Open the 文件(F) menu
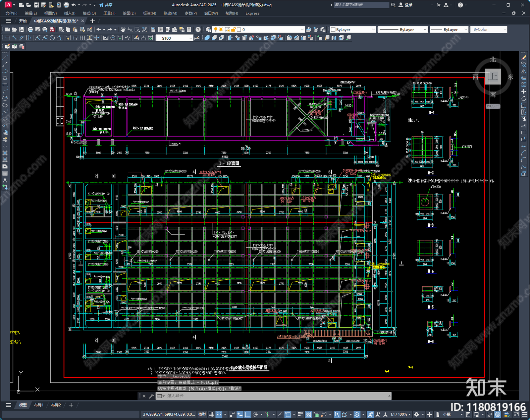 tap(11, 13)
